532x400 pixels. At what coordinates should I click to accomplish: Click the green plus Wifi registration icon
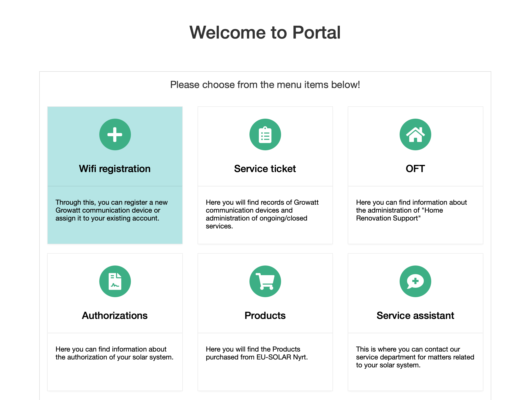[x=115, y=134]
